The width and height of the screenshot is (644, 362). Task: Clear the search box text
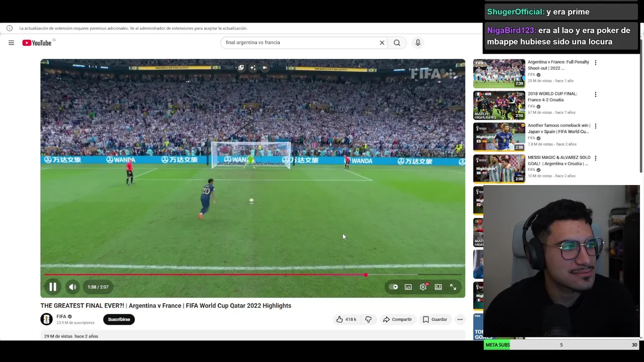tap(382, 43)
